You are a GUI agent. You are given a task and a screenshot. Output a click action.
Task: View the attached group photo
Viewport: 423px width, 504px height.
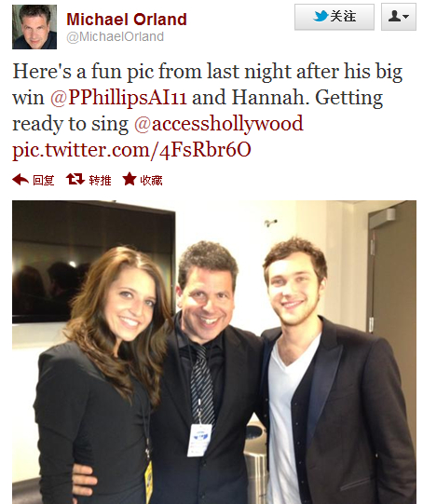coord(214,352)
